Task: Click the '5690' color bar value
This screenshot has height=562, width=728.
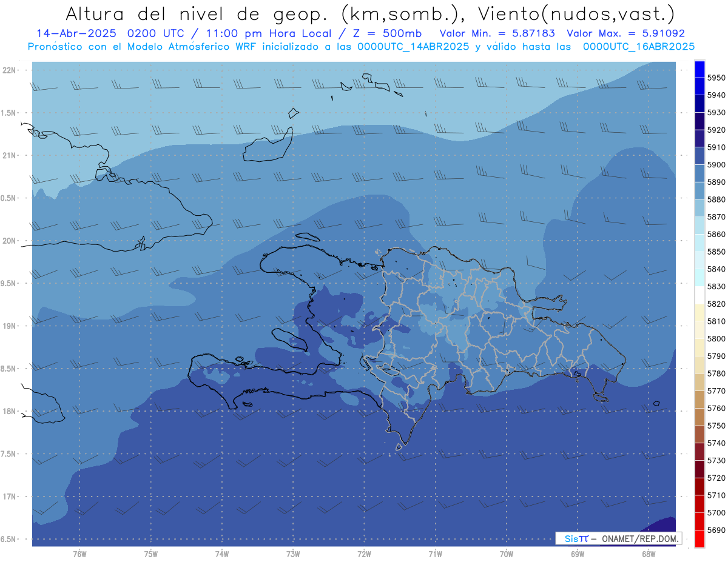Action: tap(716, 530)
